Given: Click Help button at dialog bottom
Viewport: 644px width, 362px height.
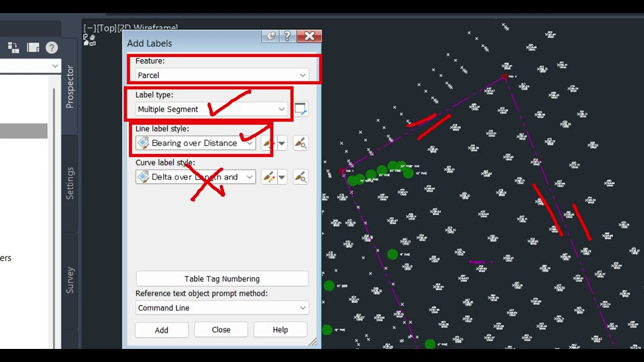Looking at the screenshot, I should point(280,330).
